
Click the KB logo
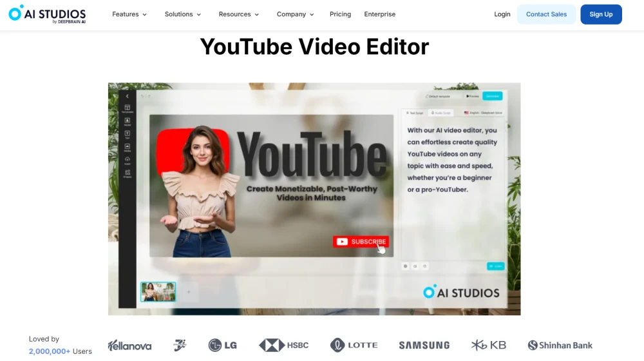point(488,346)
